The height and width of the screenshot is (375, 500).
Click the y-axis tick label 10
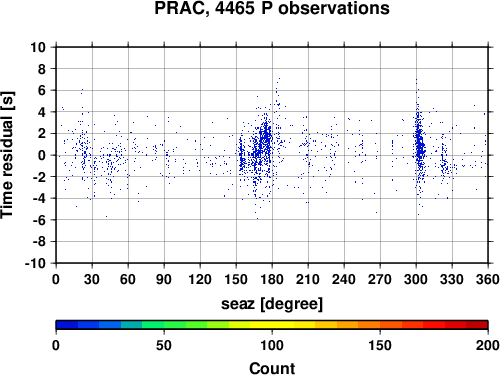(x=38, y=47)
